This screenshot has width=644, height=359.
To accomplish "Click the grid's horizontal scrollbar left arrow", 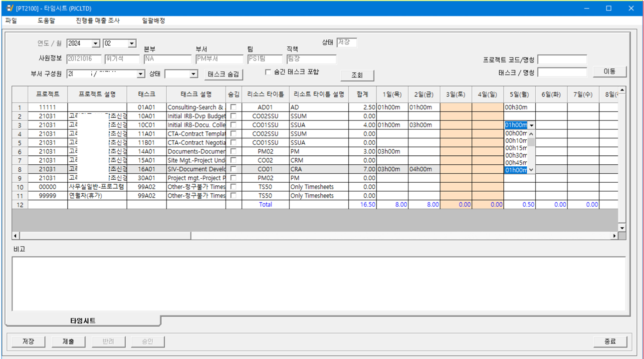I will coord(15,236).
